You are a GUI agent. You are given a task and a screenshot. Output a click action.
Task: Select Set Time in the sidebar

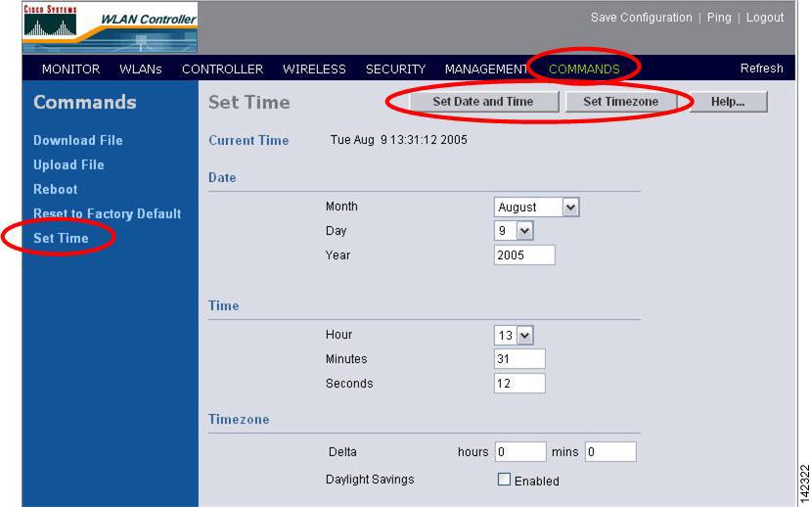(61, 238)
